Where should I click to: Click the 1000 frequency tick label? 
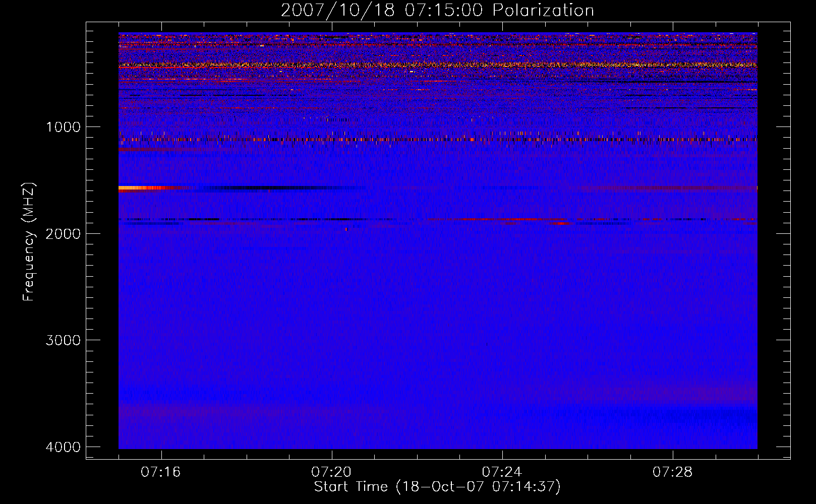click(x=64, y=127)
